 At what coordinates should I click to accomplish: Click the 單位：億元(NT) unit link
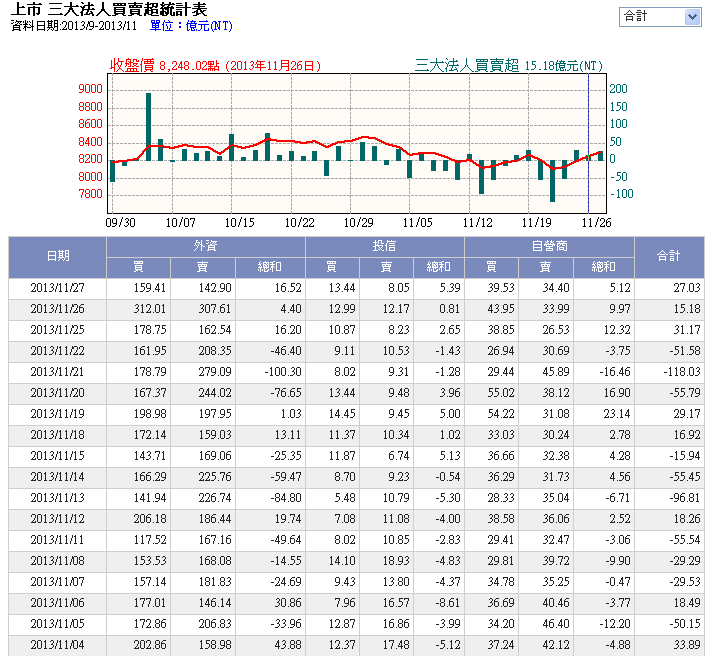tap(191, 26)
